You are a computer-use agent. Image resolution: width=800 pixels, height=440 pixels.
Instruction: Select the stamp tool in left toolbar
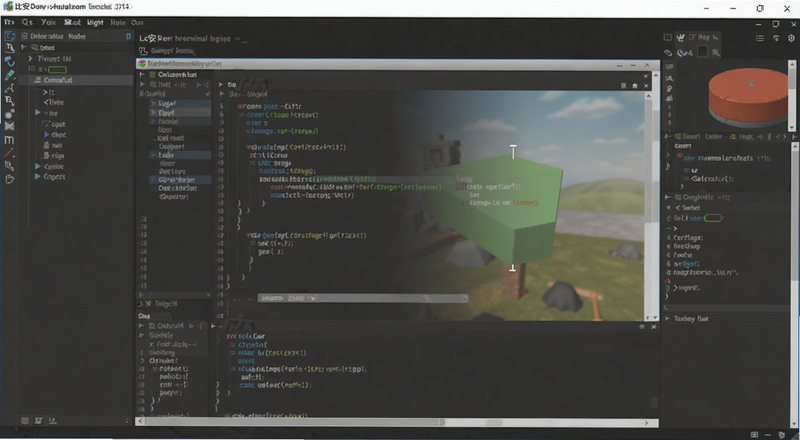coord(10,48)
